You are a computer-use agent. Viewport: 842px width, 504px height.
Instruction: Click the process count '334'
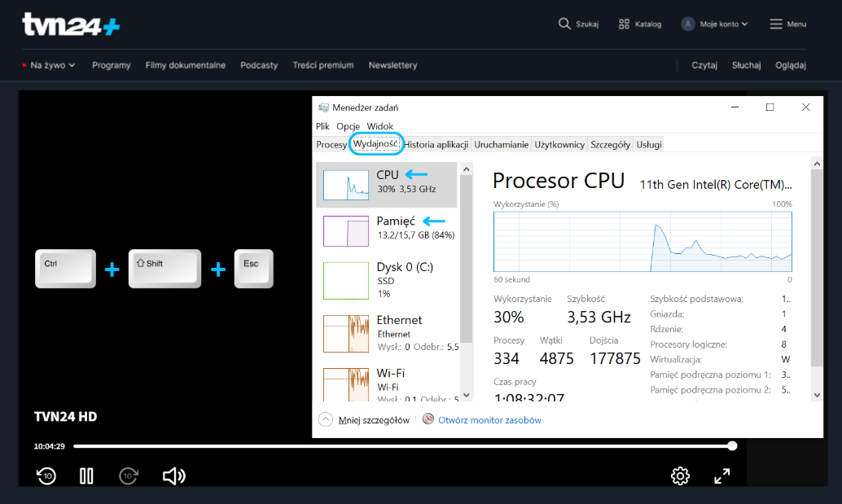pos(507,358)
